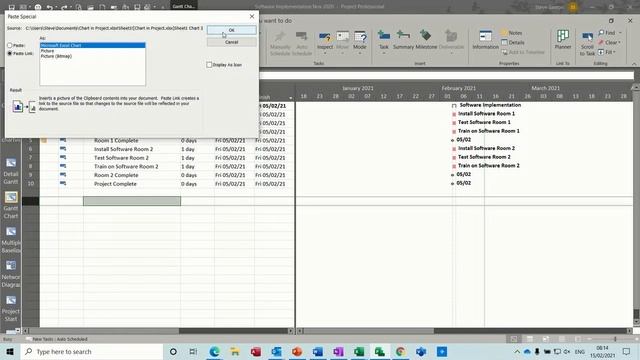640x360 pixels.
Task: Click the Mode icon in Tasks group
Action: tap(360, 38)
